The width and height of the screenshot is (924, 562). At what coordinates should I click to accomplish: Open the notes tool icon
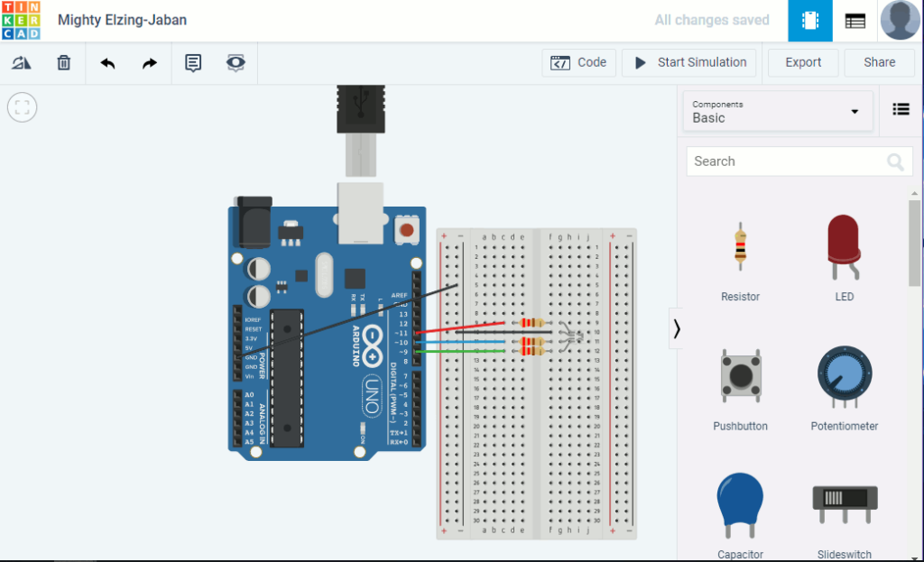193,62
